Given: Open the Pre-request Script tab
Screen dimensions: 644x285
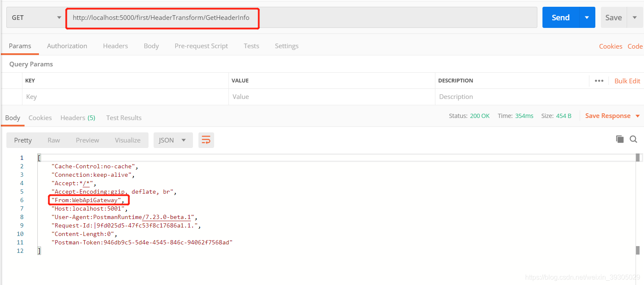Looking at the screenshot, I should click(201, 46).
